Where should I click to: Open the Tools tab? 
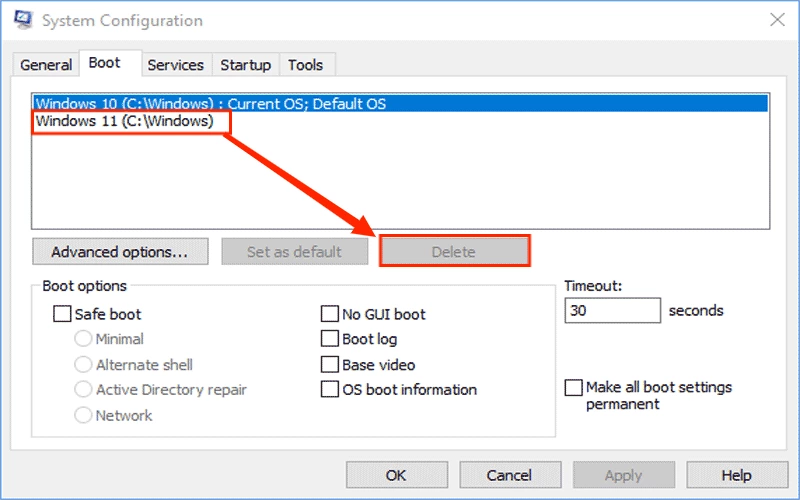pyautogui.click(x=305, y=65)
